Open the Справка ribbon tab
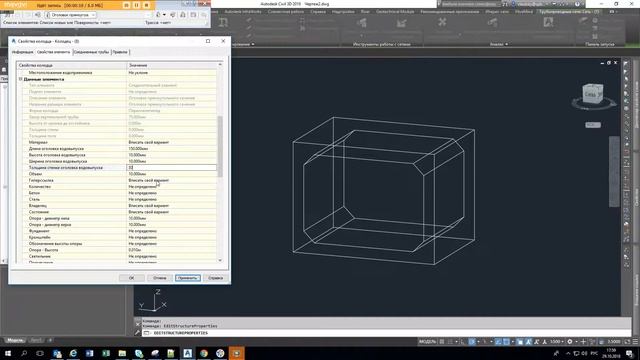 point(318,12)
